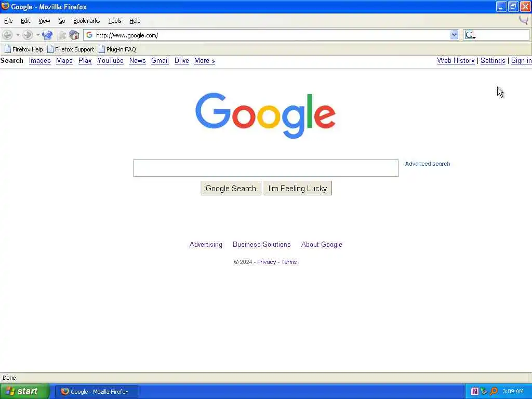Viewport: 532px width, 399px height.
Task: Go back with the Back arrow icon
Action: tap(7, 35)
